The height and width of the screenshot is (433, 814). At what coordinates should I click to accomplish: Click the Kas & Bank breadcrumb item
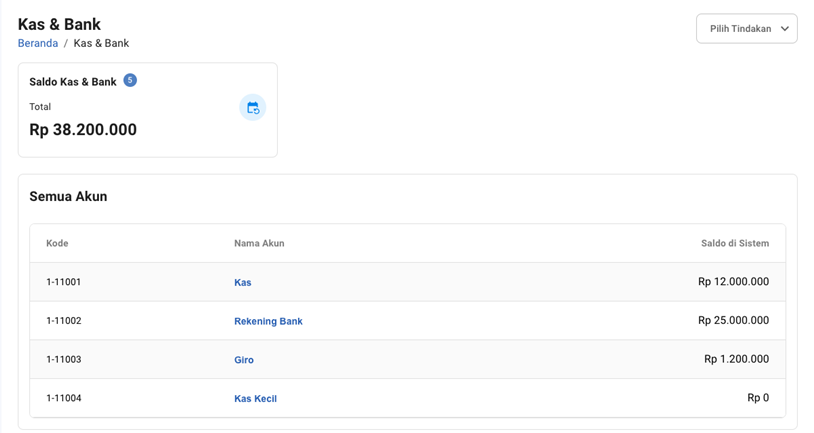tap(101, 43)
